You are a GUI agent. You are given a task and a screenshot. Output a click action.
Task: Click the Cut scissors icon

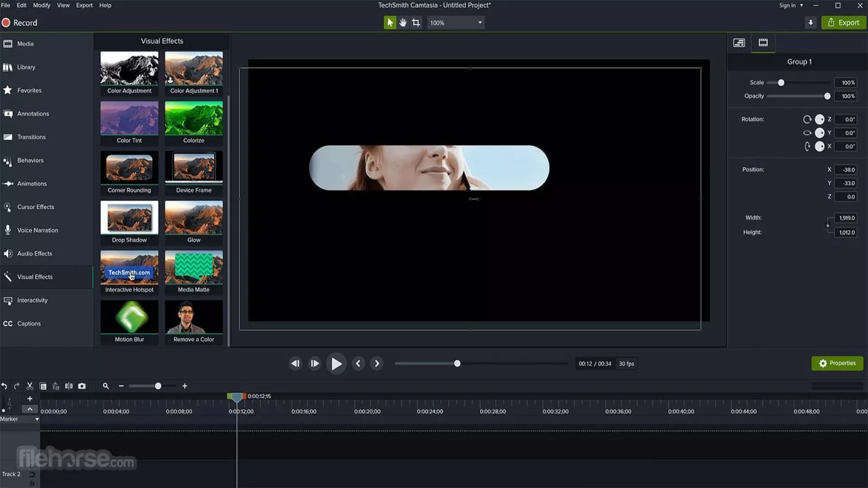tap(30, 386)
